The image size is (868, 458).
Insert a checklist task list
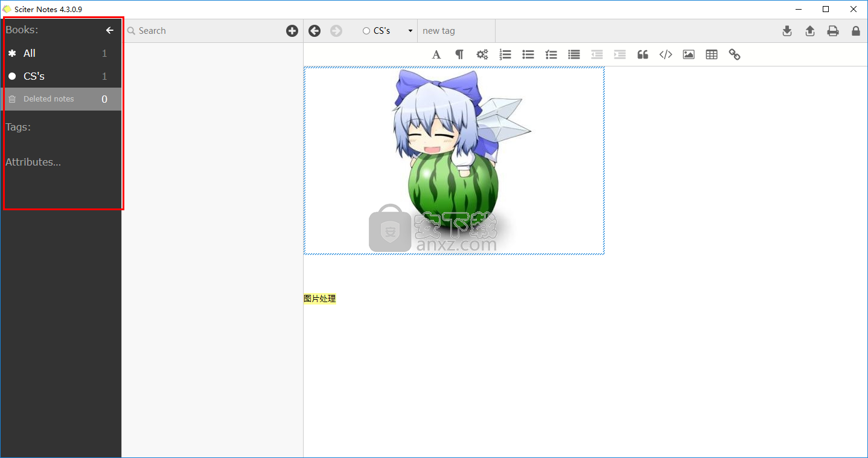pyautogui.click(x=551, y=54)
